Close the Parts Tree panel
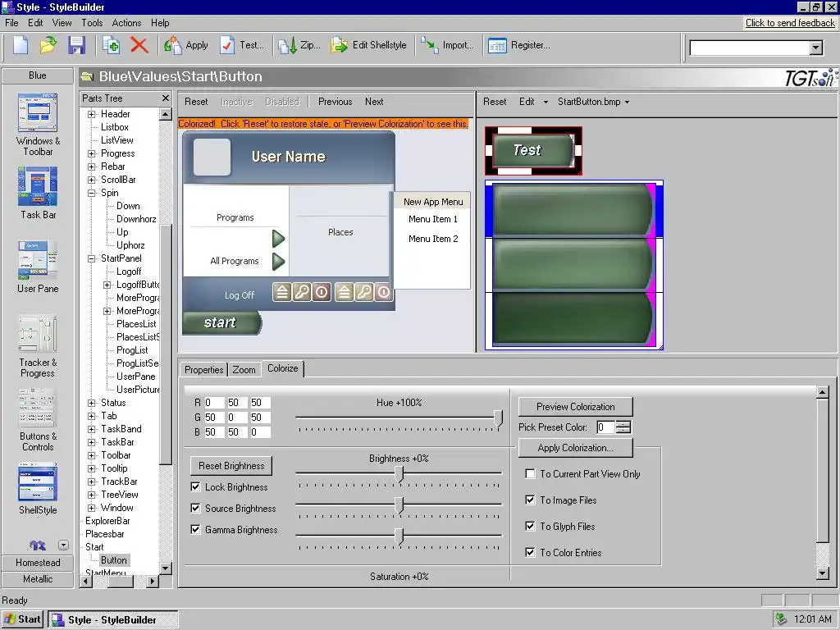 (166, 98)
